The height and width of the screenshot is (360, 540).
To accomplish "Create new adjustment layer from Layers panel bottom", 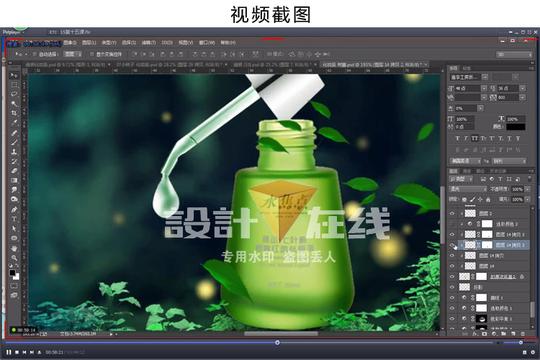I will 494,333.
